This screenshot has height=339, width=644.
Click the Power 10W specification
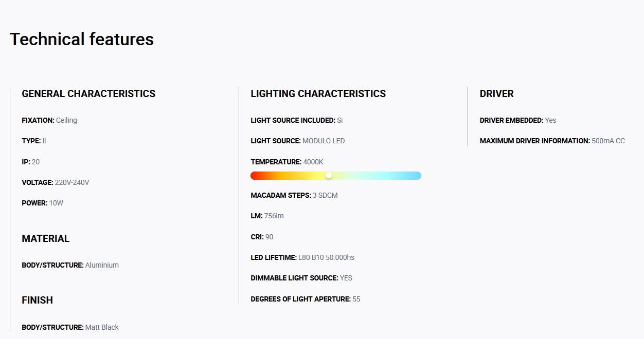coord(43,203)
